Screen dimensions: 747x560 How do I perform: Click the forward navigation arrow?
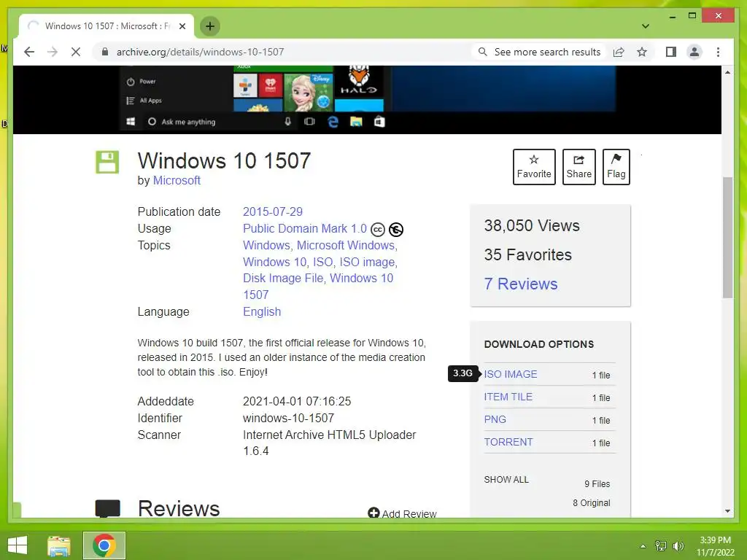[53, 52]
